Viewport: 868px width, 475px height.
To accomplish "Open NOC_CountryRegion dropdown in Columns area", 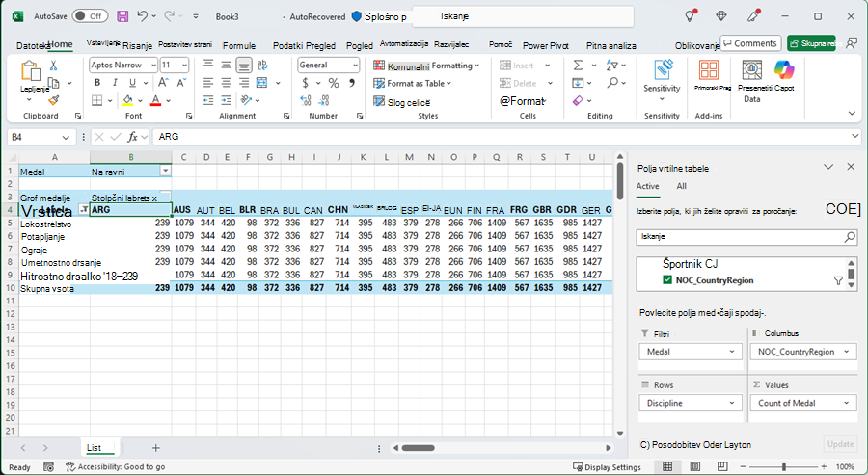I will pos(847,352).
